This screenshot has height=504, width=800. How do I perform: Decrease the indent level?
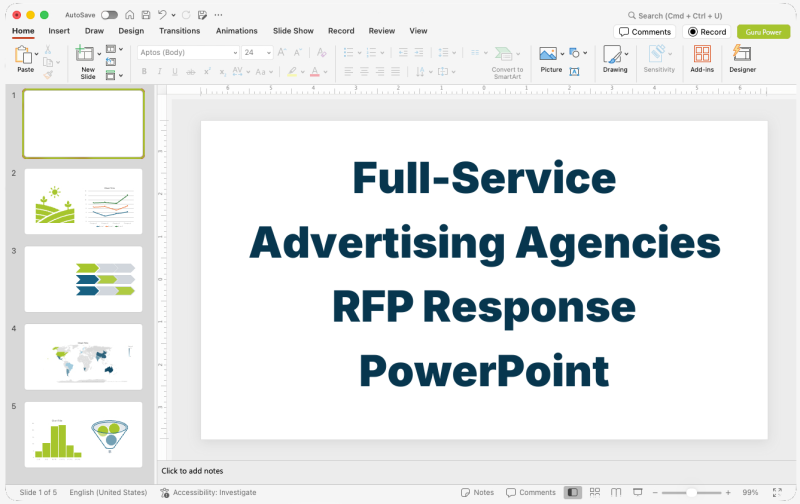[403, 52]
